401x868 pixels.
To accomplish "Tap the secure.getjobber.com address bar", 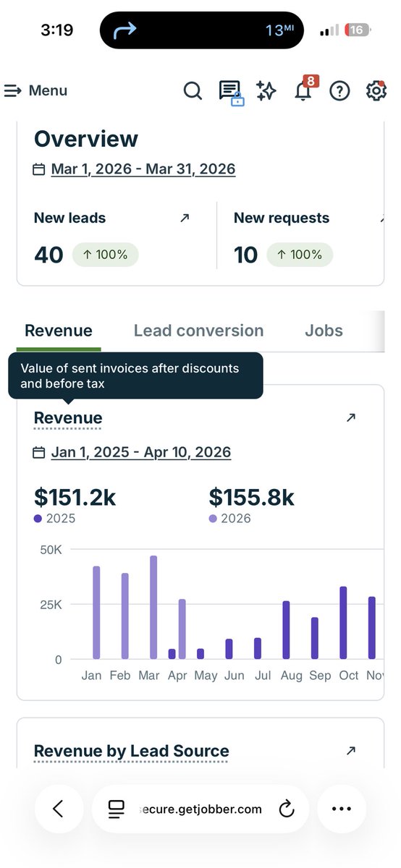I will (200, 809).
